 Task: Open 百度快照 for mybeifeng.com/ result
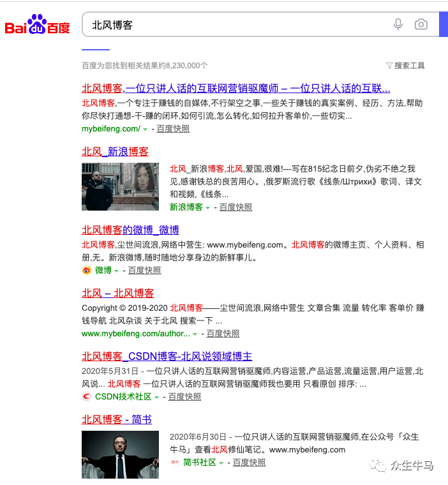point(173,129)
